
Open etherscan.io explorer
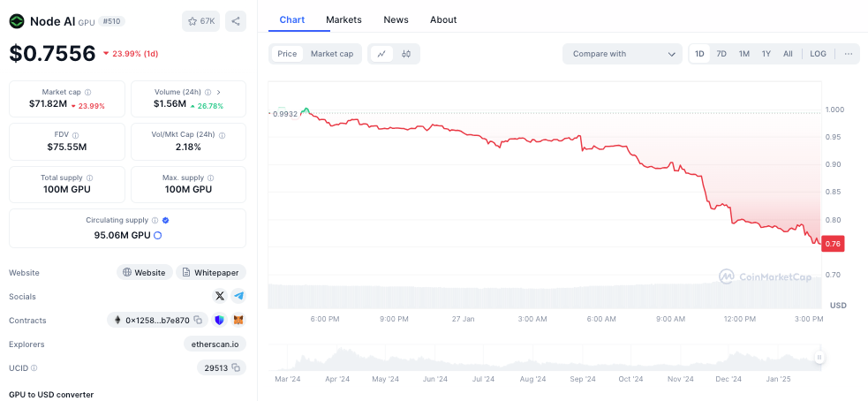pos(215,344)
